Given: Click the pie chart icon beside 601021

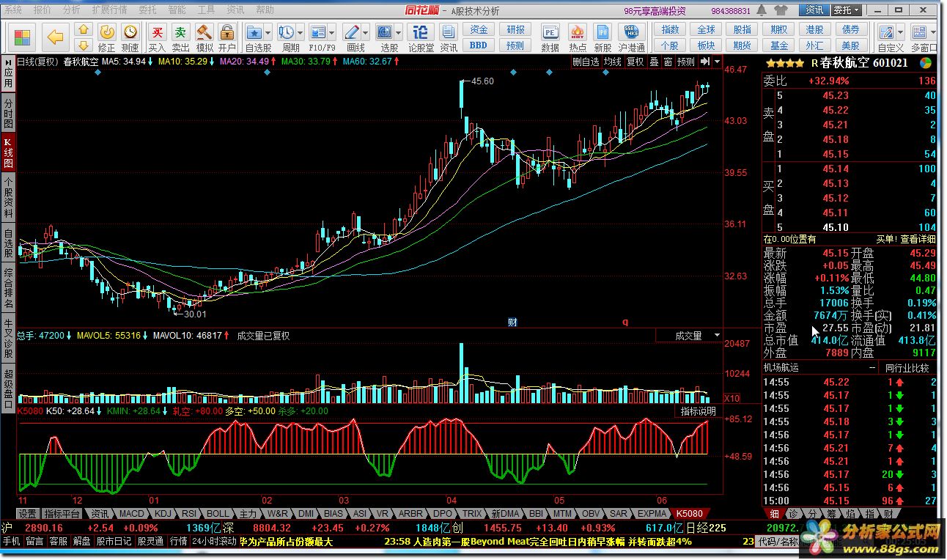Looking at the screenshot, I should 926,62.
